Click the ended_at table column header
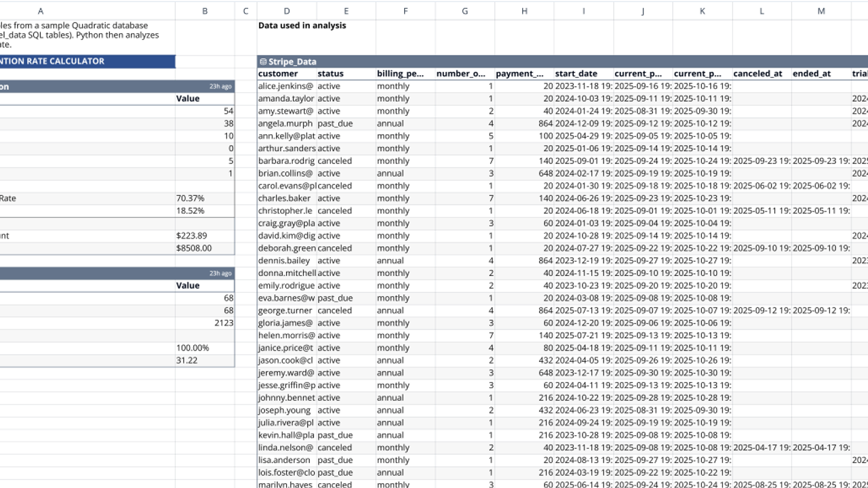The height and width of the screenshot is (488, 868). (x=821, y=74)
